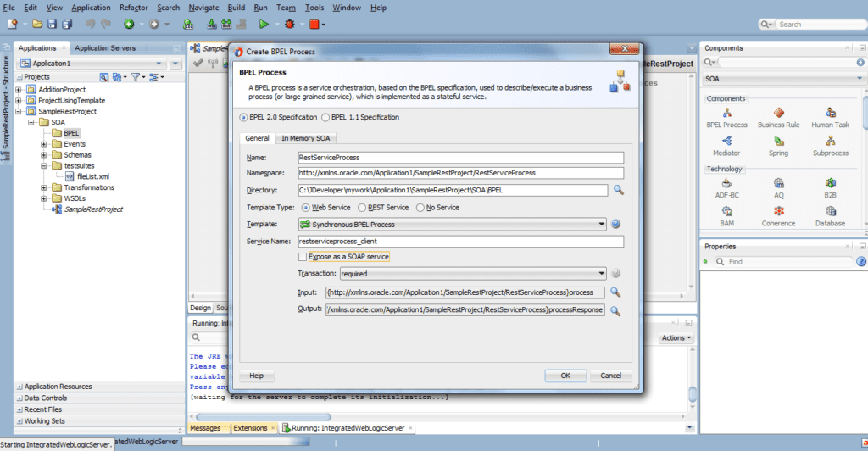The image size is (868, 451).
Task: Click the horizontal scrollbar in log panel
Action: 264,417
